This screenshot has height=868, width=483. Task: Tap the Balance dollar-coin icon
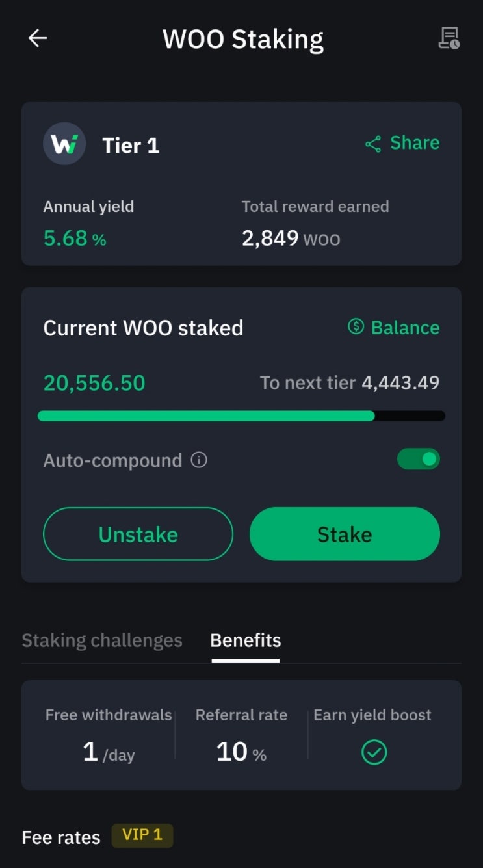pos(356,326)
